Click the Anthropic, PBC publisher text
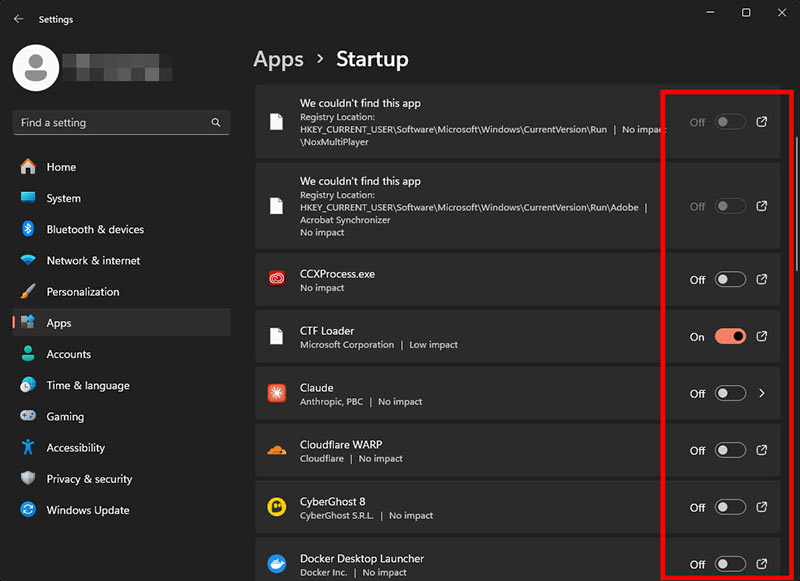The image size is (800, 581). point(332,401)
